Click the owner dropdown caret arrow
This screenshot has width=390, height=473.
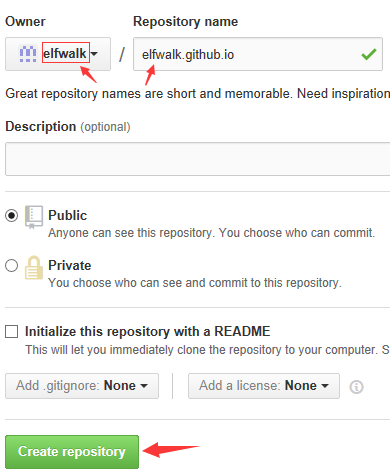94,54
